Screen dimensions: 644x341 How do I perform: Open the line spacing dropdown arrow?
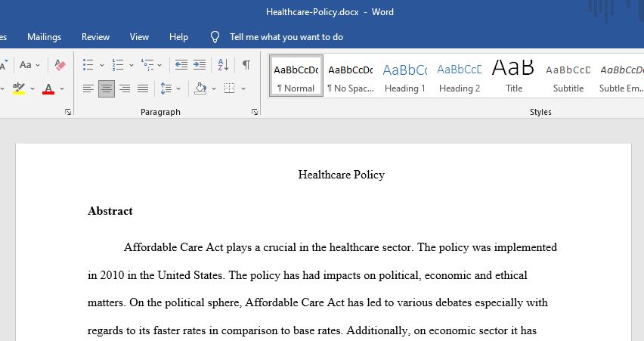[178, 88]
